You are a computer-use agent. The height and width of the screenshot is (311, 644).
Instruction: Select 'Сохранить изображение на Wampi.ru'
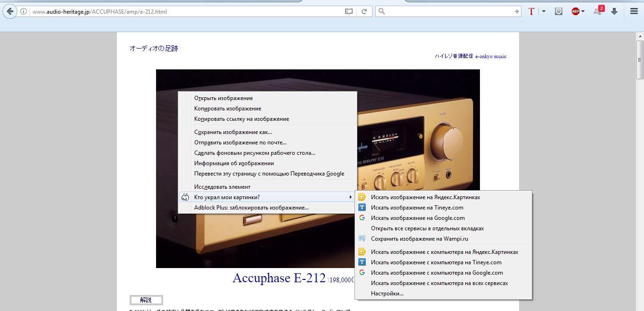(444, 239)
